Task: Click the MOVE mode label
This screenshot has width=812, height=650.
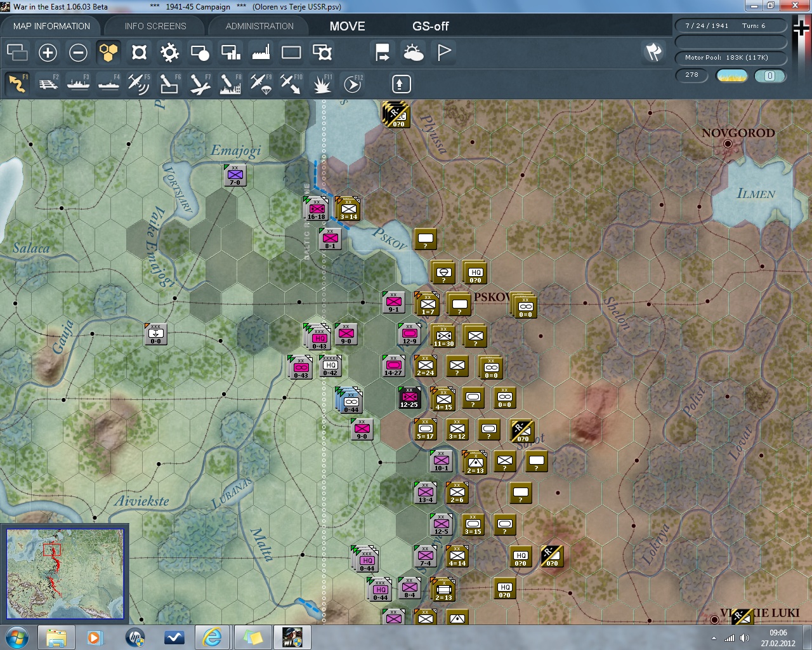Action: pyautogui.click(x=347, y=26)
